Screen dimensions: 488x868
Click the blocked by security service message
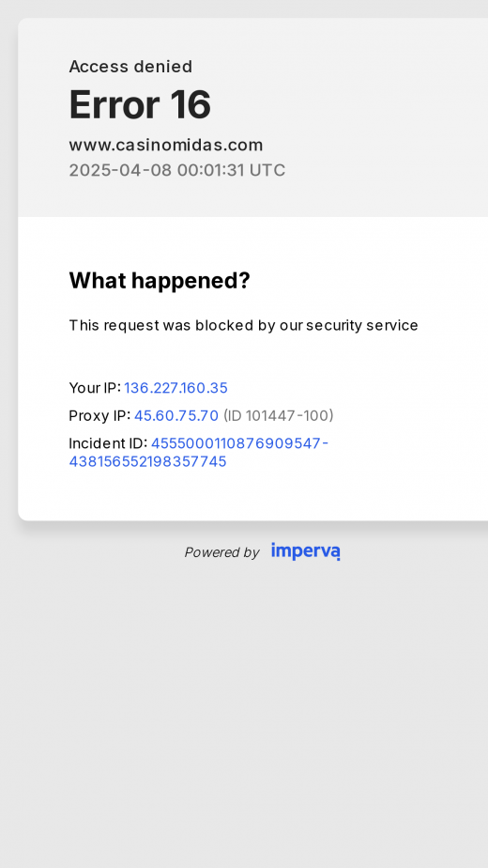[x=243, y=325]
